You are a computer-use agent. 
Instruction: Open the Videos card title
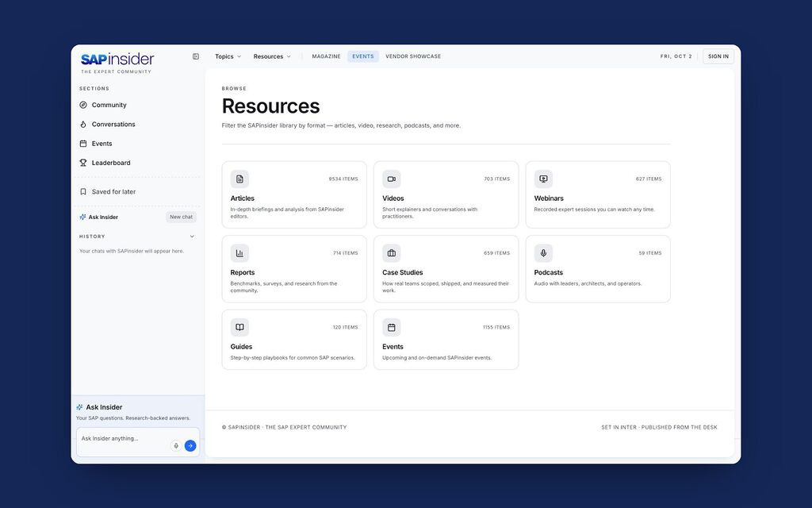pyautogui.click(x=393, y=198)
